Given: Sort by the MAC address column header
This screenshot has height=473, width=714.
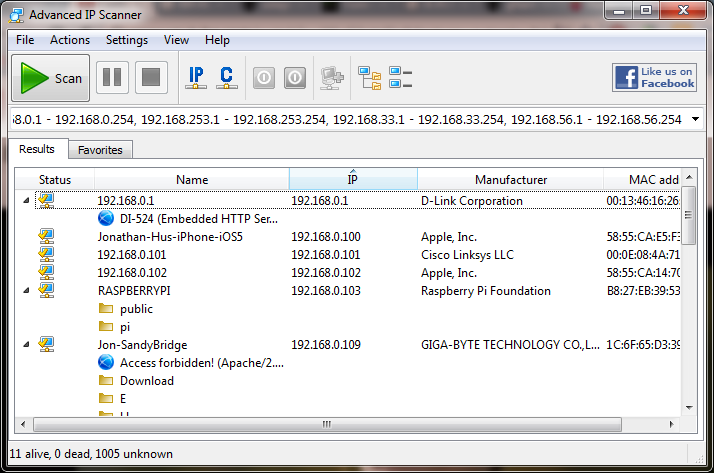Looking at the screenshot, I should (642, 180).
